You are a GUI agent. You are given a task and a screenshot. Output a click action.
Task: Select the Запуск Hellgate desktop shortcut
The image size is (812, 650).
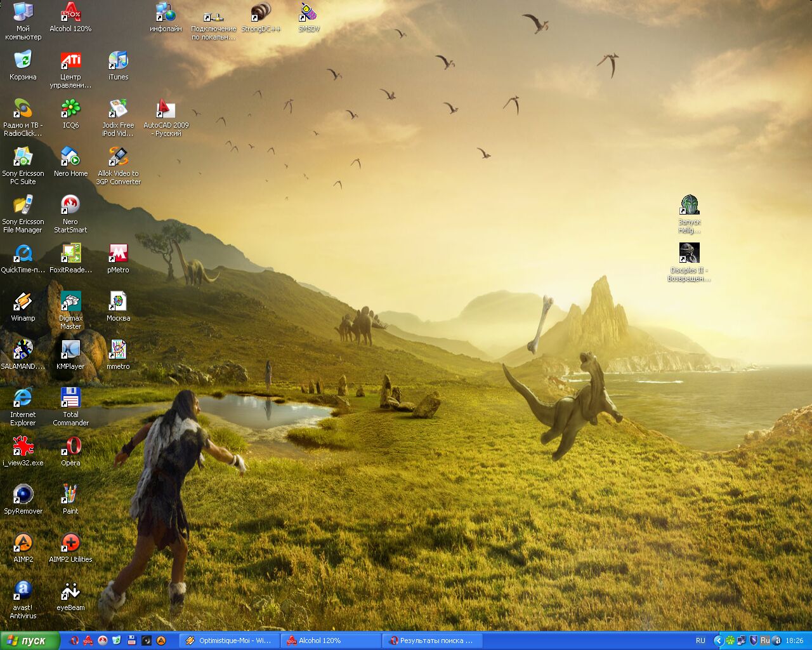click(x=690, y=215)
